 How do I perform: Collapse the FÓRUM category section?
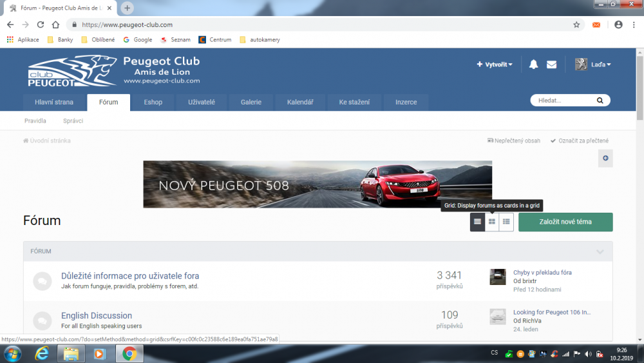(x=600, y=251)
